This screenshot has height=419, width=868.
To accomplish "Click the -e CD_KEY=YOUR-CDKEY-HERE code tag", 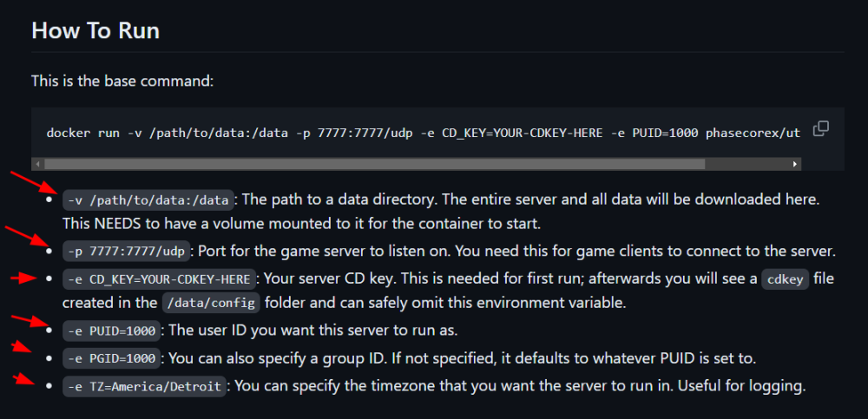I will (160, 279).
